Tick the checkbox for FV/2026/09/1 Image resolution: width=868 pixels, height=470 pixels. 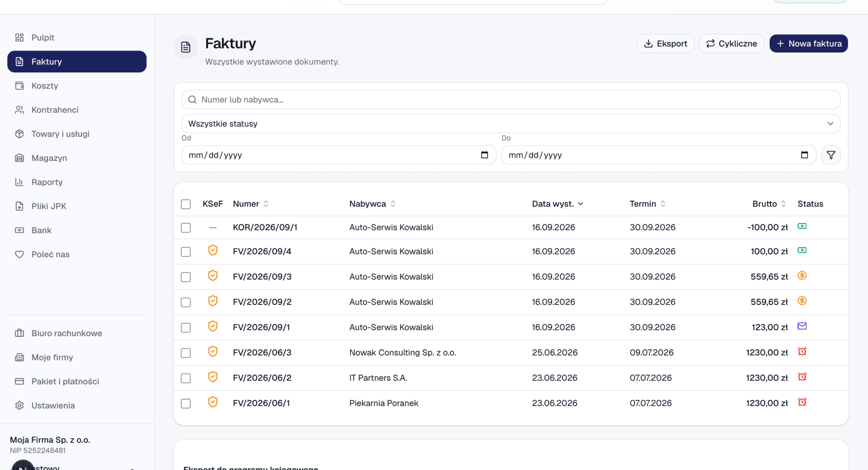(186, 328)
